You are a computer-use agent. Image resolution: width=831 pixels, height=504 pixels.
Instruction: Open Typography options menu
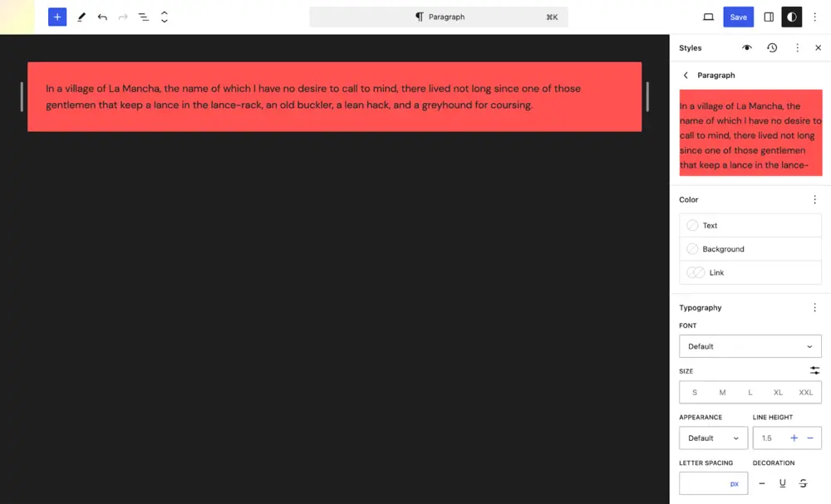[x=814, y=308]
